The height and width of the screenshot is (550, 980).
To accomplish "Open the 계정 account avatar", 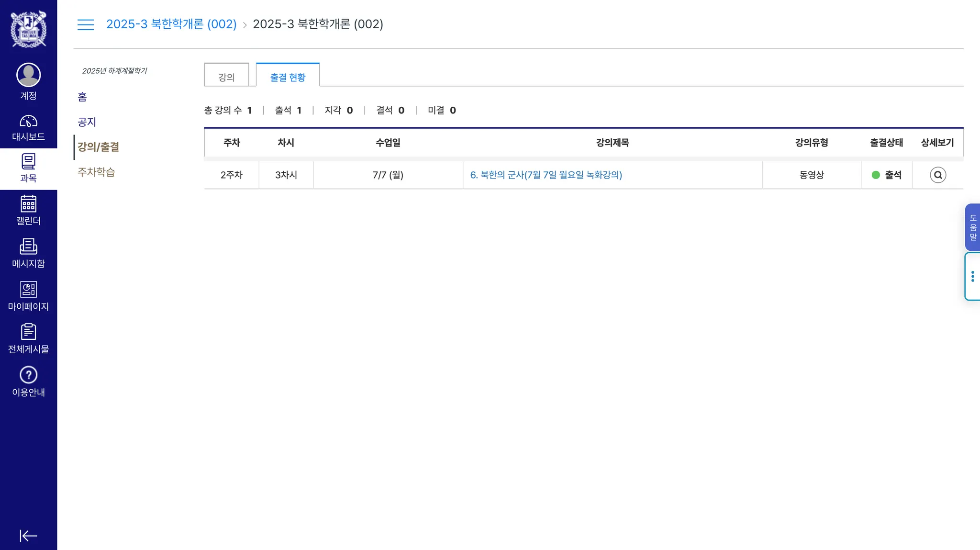I will 28,75.
